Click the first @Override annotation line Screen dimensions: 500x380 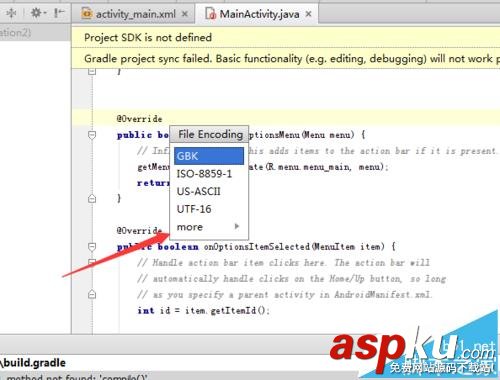pyautogui.click(x=139, y=119)
